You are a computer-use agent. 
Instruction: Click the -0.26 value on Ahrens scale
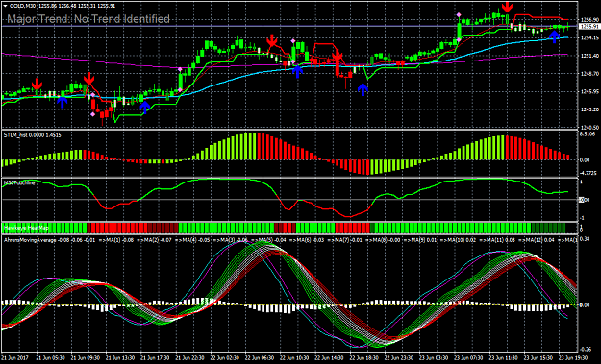586,350
